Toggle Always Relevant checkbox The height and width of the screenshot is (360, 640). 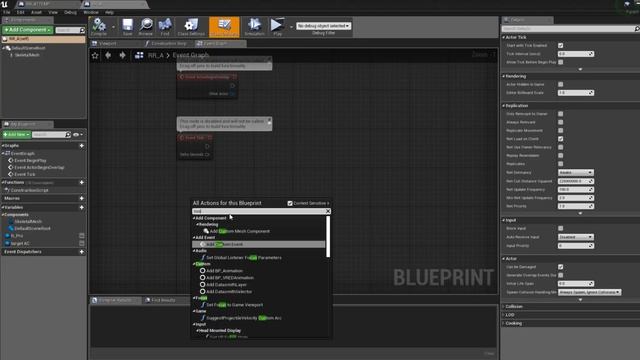560,122
